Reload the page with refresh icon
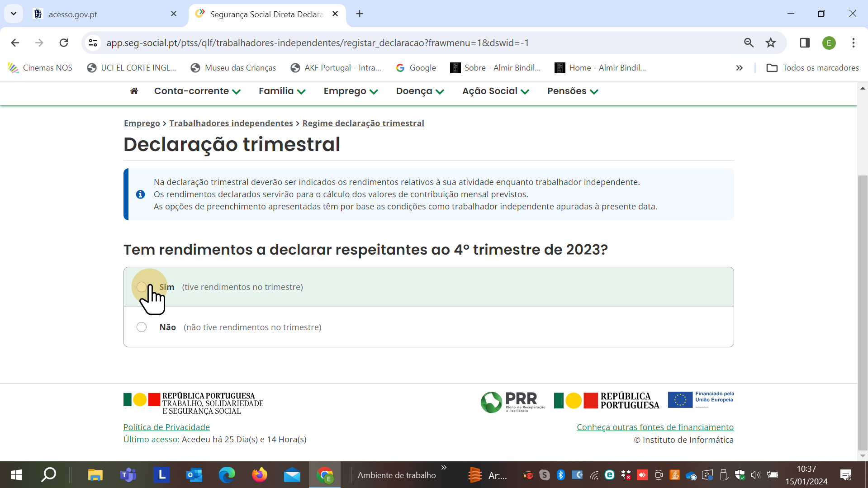 coord(64,43)
